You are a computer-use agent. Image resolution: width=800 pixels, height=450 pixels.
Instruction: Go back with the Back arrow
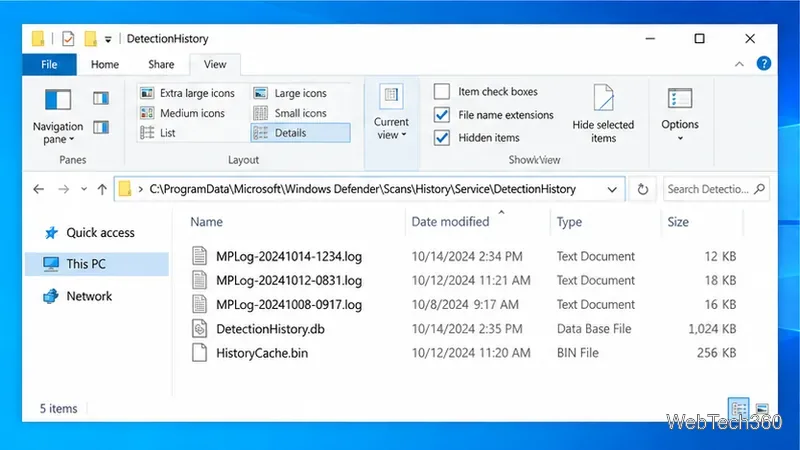click(x=38, y=189)
